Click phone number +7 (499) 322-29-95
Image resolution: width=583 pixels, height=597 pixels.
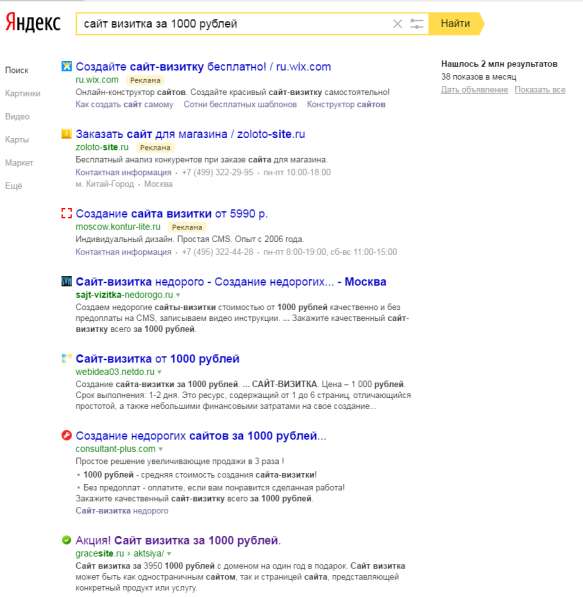coord(217,172)
